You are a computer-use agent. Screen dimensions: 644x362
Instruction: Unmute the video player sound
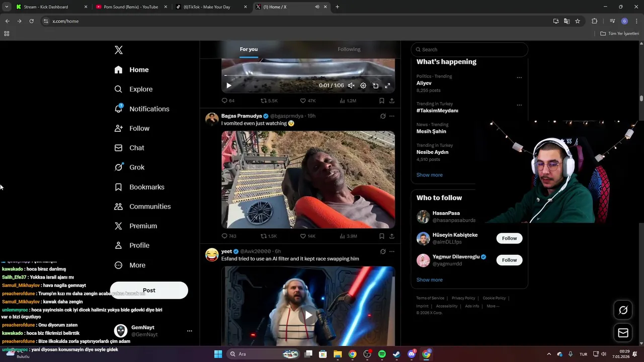pyautogui.click(x=351, y=85)
